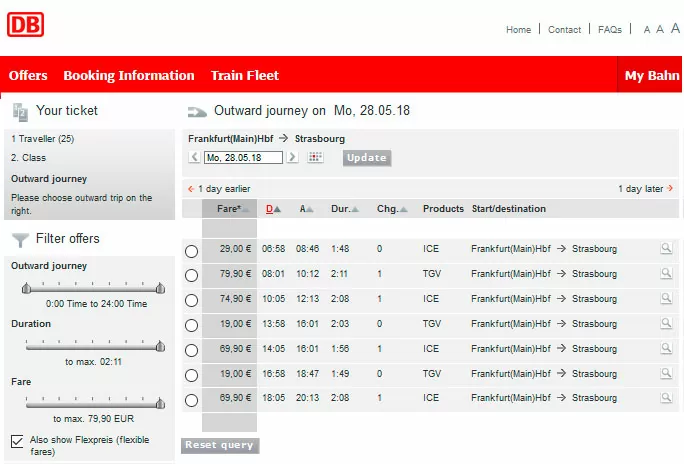The width and height of the screenshot is (684, 464).
Task: Uncheck Also show Flexpreis checkbox
Action: [x=17, y=441]
